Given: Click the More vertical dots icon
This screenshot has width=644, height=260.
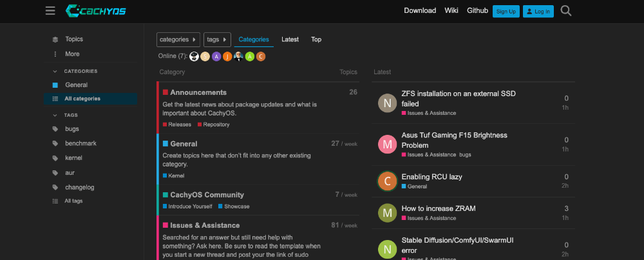Looking at the screenshot, I should (55, 54).
